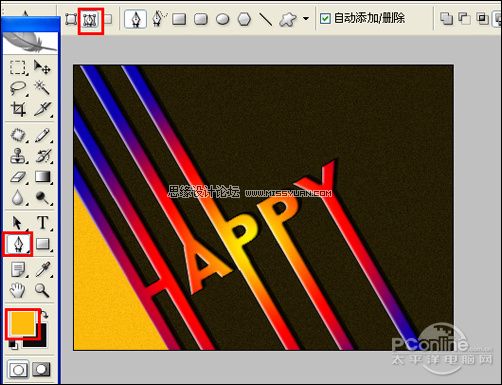Pick the Rectangle tool in options bar

click(179, 19)
